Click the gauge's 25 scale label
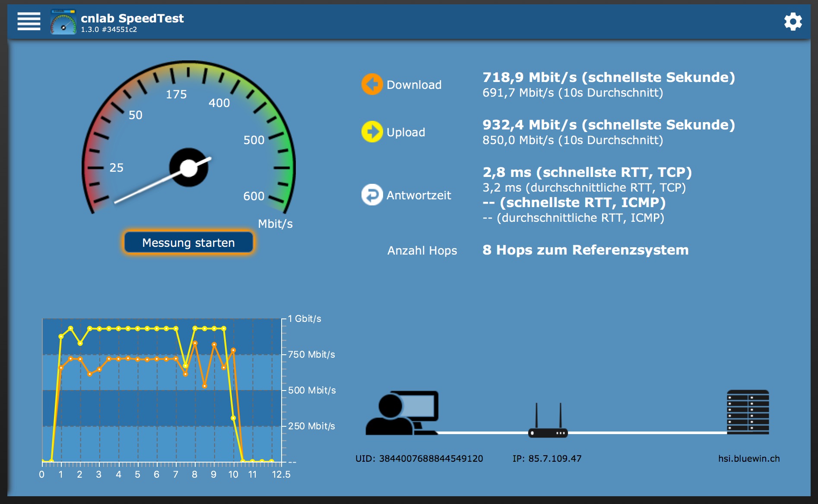818x504 pixels. pyautogui.click(x=117, y=168)
